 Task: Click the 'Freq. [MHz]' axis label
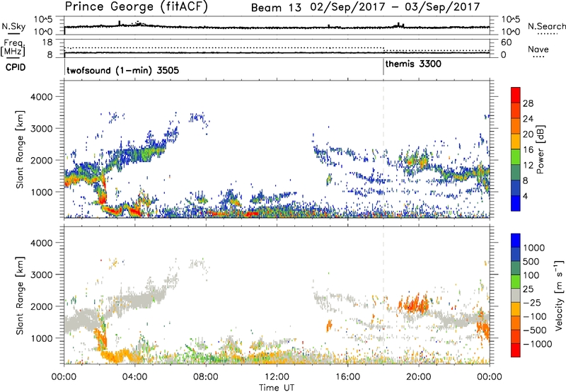point(13,47)
